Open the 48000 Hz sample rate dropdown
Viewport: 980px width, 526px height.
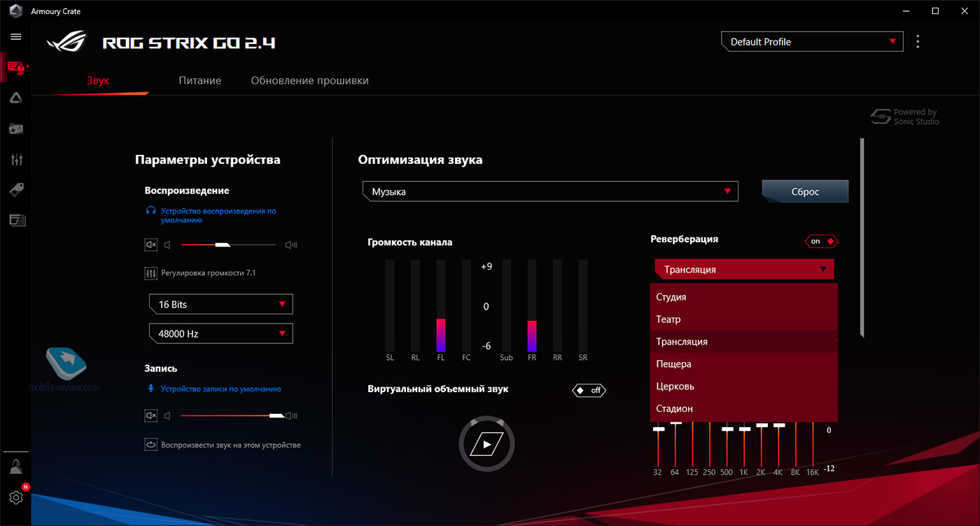click(220, 333)
